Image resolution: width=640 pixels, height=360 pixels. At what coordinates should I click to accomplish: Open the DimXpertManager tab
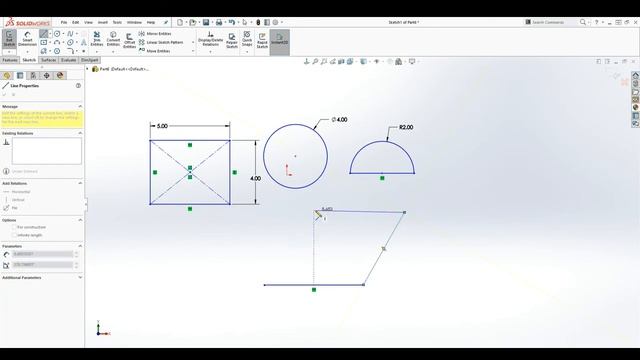[x=47, y=76]
